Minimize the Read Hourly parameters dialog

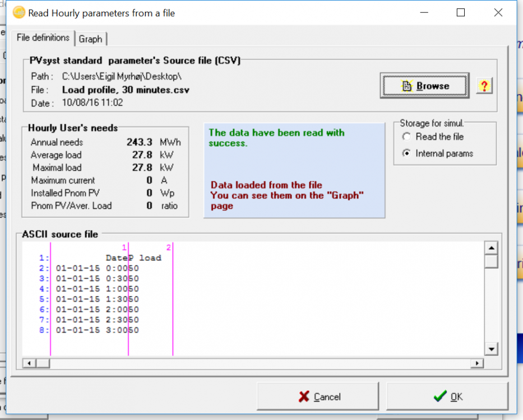click(423, 12)
